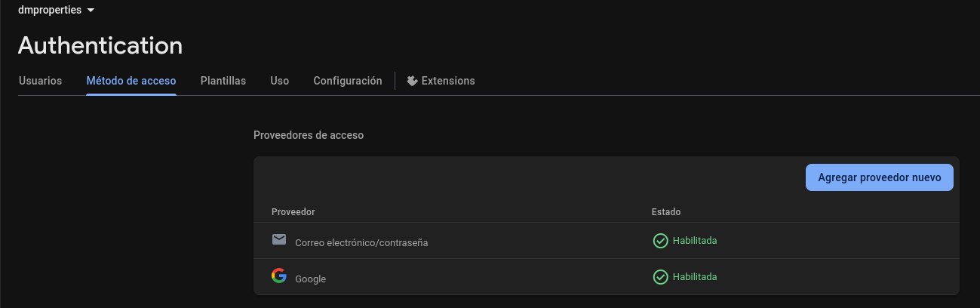Click Habilitada status text for Google

(695, 277)
